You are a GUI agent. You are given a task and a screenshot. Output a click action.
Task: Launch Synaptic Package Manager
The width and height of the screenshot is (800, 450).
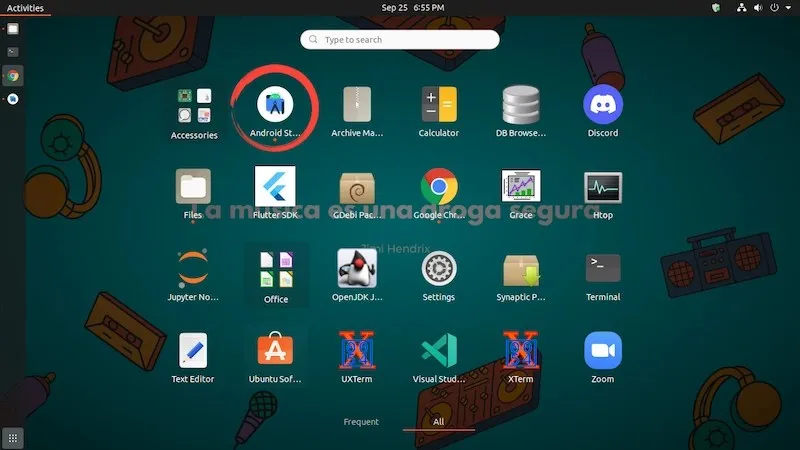(x=520, y=268)
